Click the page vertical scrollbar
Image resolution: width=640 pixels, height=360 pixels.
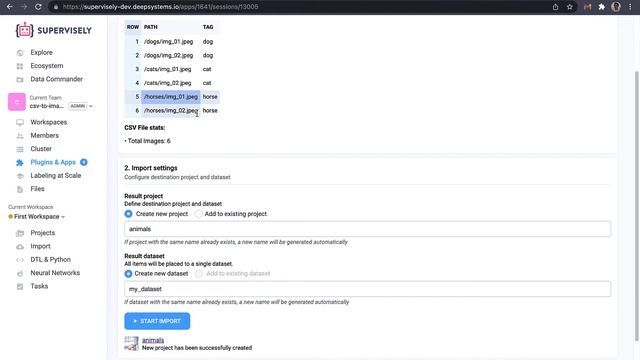tap(636, 206)
